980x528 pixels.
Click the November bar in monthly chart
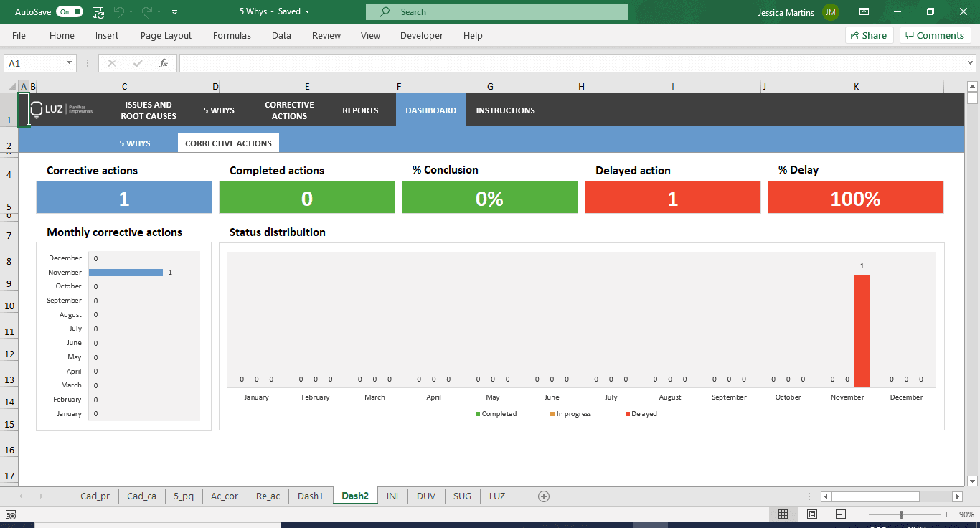(x=126, y=273)
